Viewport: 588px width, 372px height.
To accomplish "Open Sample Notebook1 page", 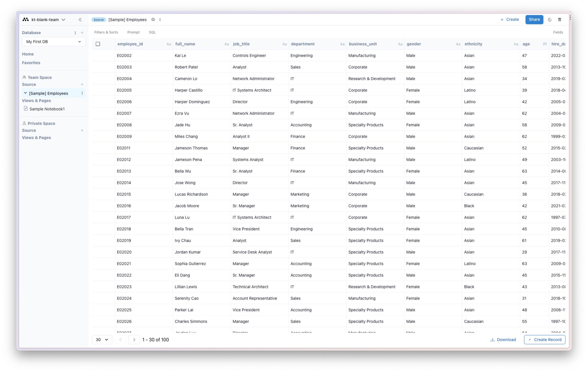I will point(47,109).
